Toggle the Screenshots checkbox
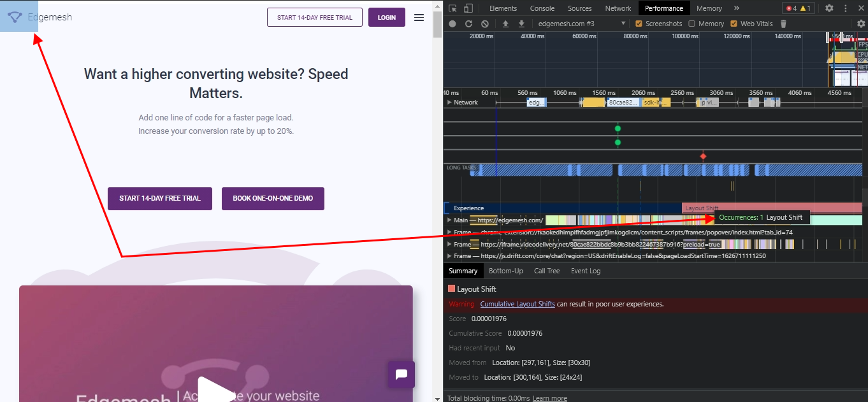The width and height of the screenshot is (868, 402). (x=639, y=24)
